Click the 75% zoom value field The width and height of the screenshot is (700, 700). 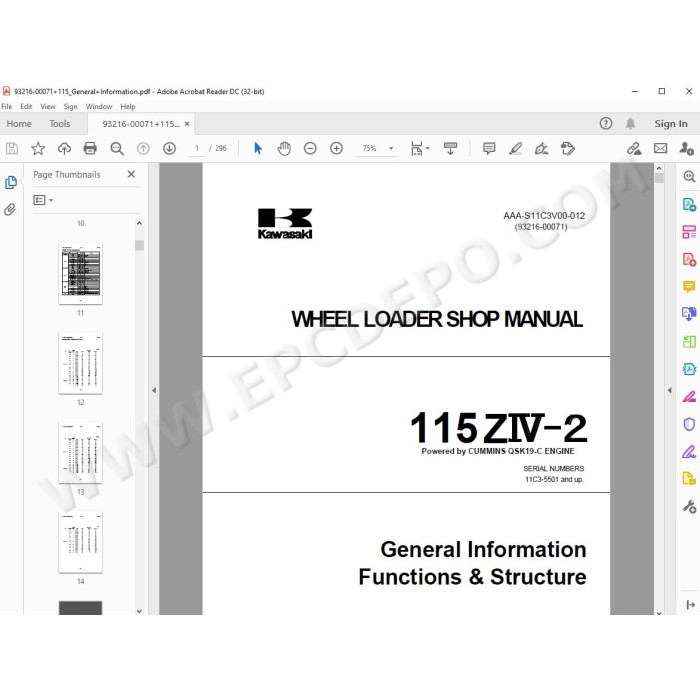pos(370,148)
